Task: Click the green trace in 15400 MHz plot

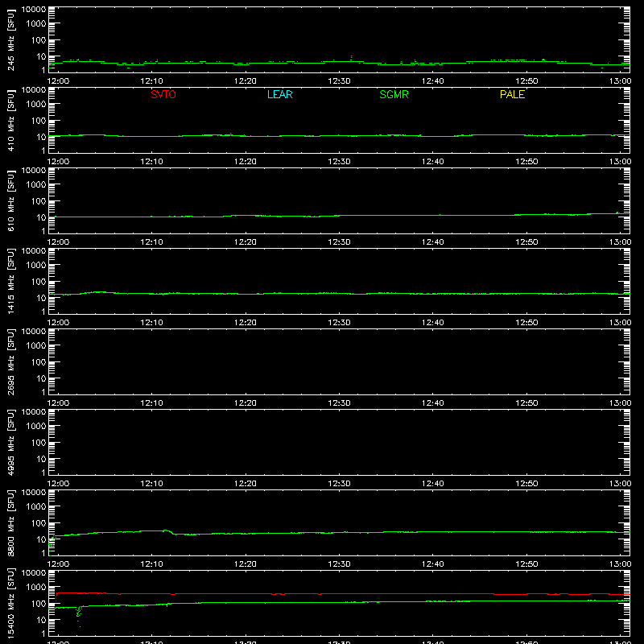Action: click(x=339, y=602)
